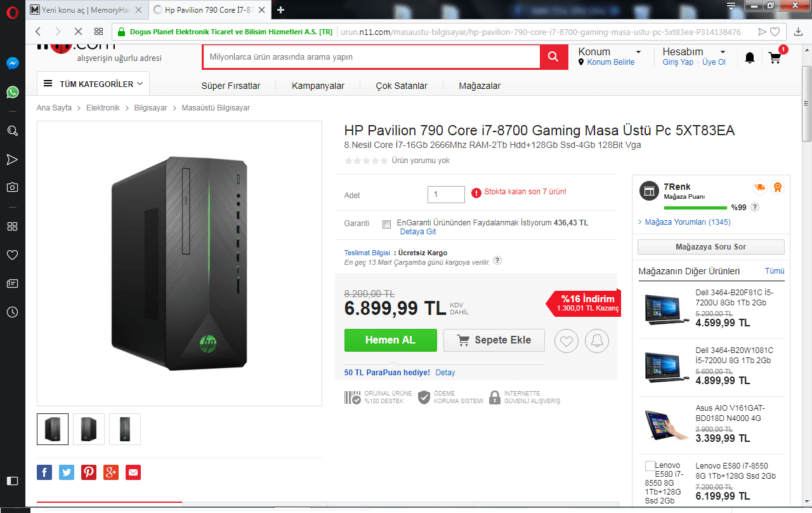Open My Flow sidebar icon
The image size is (812, 513).
click(x=13, y=159)
